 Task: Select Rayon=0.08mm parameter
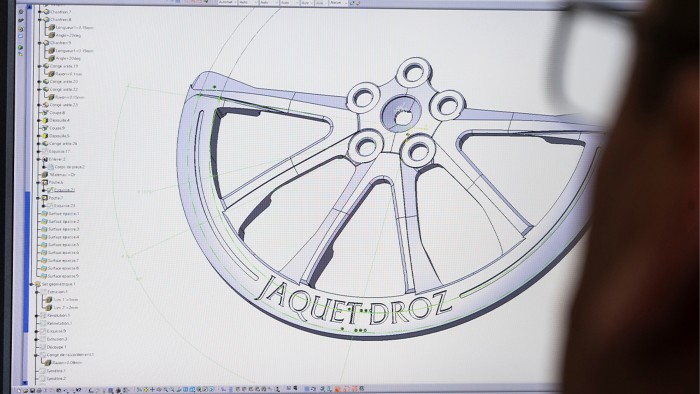67,363
